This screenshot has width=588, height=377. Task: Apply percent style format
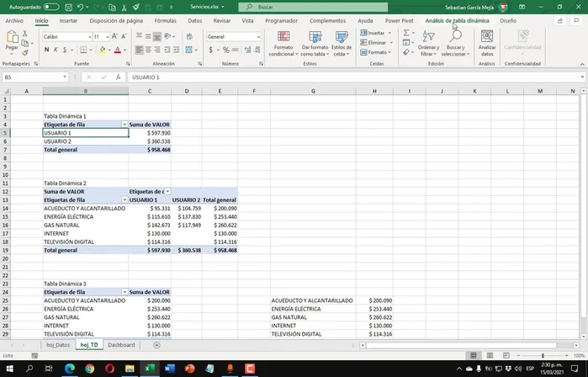[x=225, y=50]
